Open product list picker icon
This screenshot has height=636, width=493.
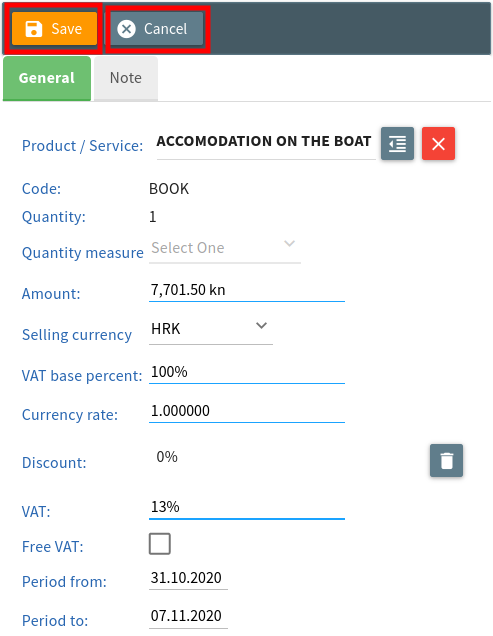point(397,144)
